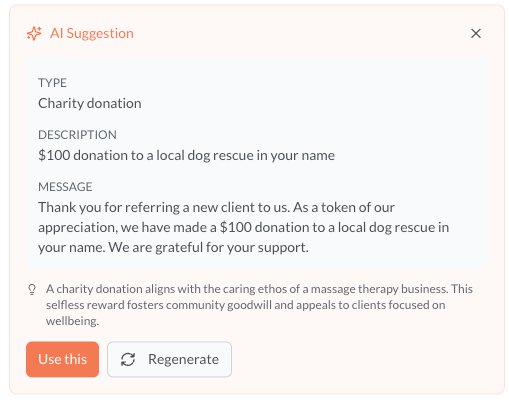Select the AI Suggestion heading text
This screenshot has height=404, width=509.
point(92,33)
